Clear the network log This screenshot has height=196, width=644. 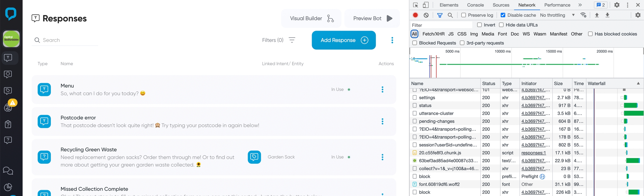pos(426,15)
